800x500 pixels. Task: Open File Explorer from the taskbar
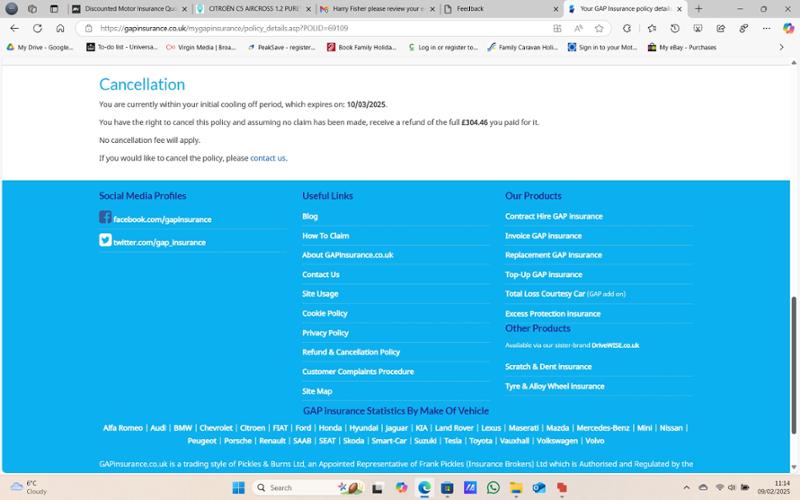point(516,488)
